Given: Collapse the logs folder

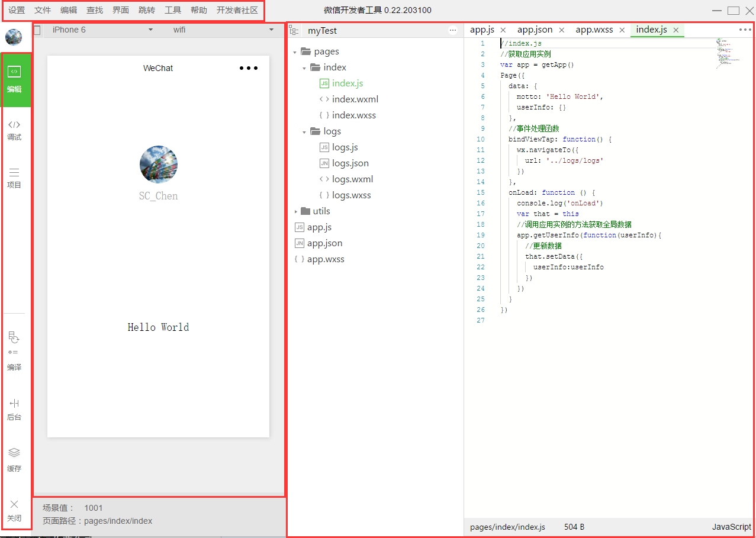Looking at the screenshot, I should pyautogui.click(x=304, y=131).
